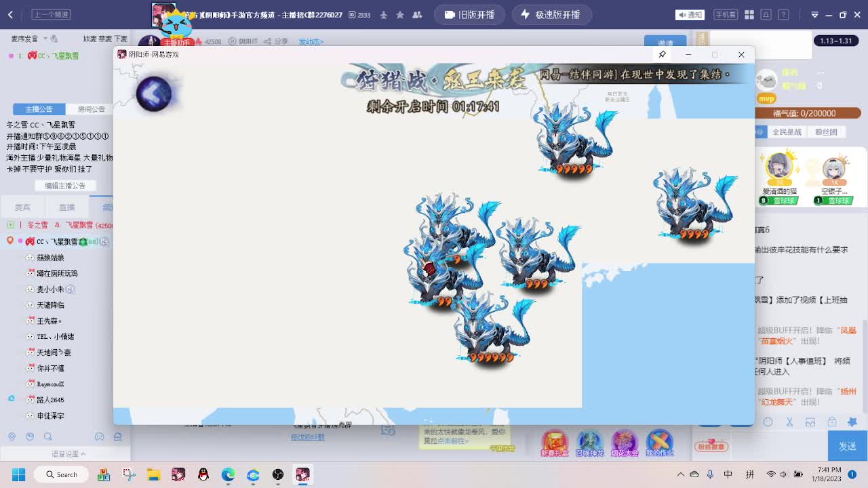Switch to the 粉丝团 fan club tab

tap(827, 131)
